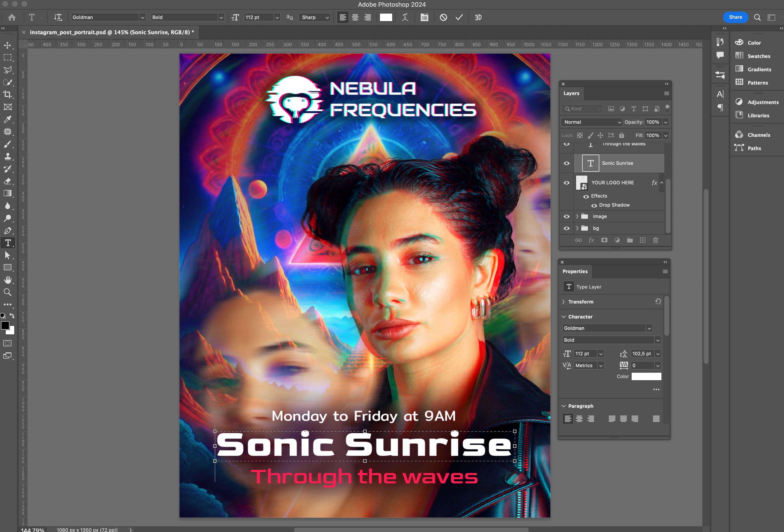The height and width of the screenshot is (532, 784).
Task: Click the font size field in options bar
Action: click(x=258, y=17)
